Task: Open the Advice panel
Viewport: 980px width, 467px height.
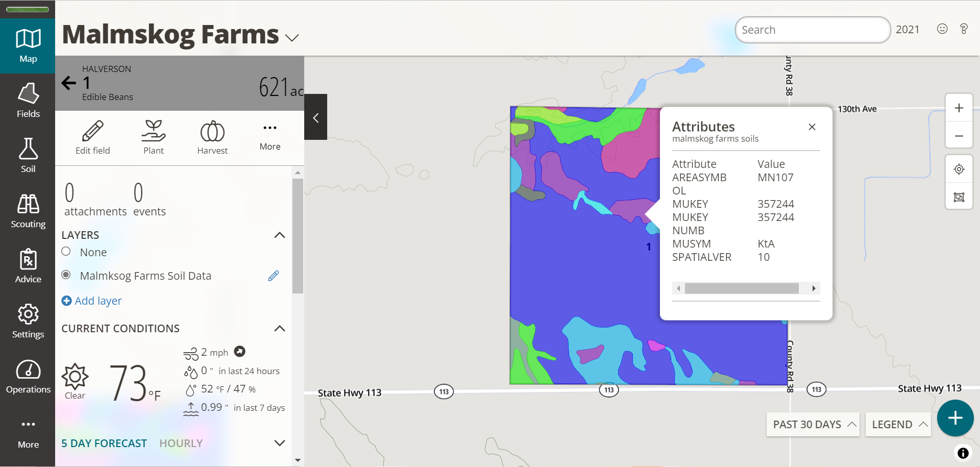Action: (x=28, y=265)
